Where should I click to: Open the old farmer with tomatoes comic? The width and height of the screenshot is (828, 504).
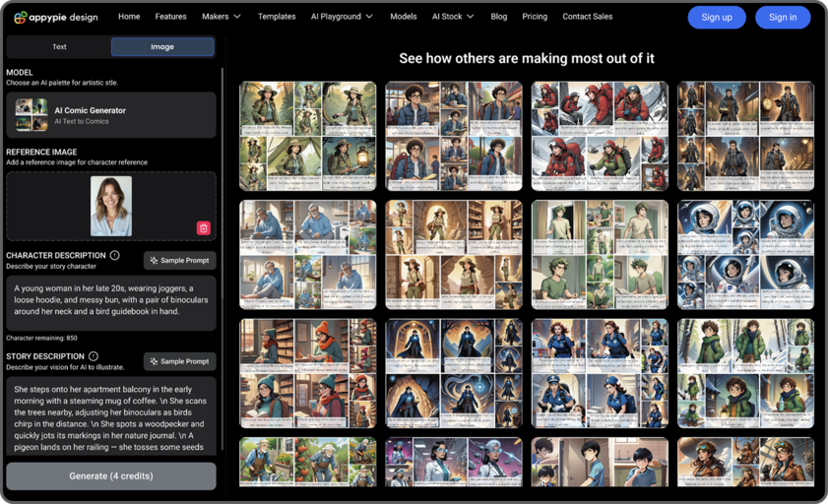(308, 462)
